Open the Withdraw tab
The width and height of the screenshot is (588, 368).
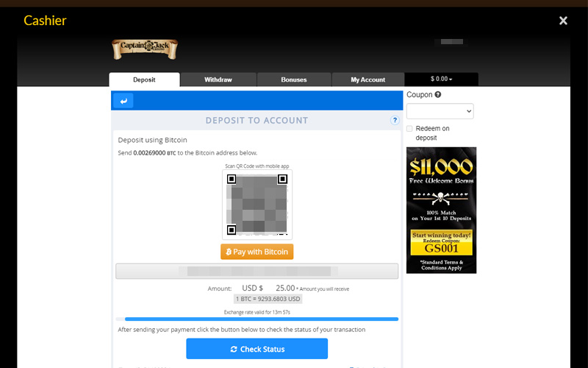pos(218,79)
